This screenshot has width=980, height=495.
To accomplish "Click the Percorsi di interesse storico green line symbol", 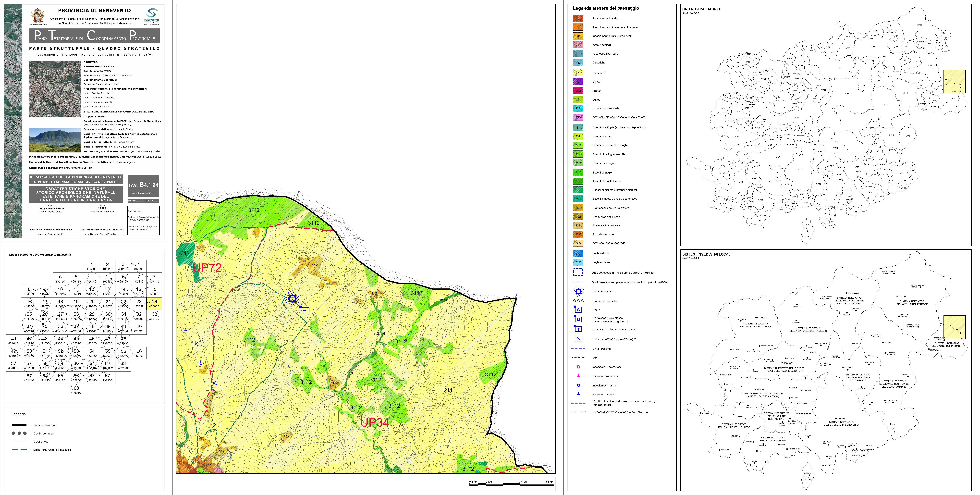I will 578,412.
